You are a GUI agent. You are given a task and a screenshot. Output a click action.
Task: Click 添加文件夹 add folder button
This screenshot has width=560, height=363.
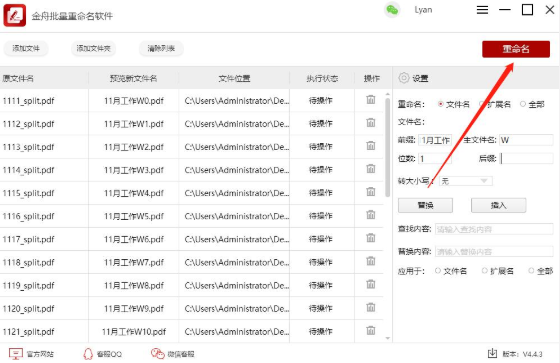[x=93, y=48]
